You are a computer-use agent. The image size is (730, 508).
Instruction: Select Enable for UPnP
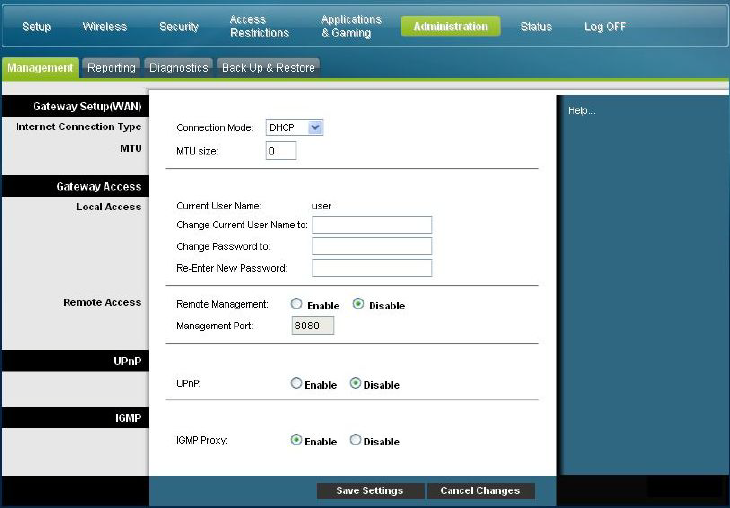tap(296, 383)
